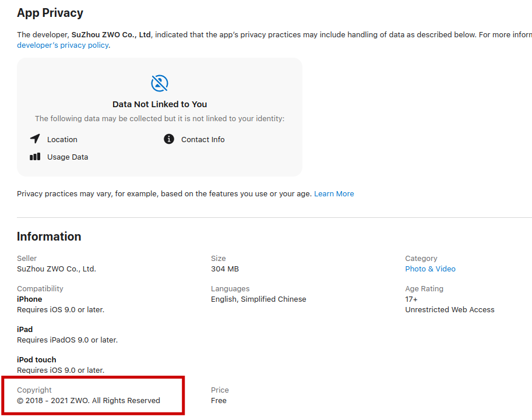Click the seller name SuZhou ZWO Co., Ltd.
The image size is (532, 420).
[57, 269]
